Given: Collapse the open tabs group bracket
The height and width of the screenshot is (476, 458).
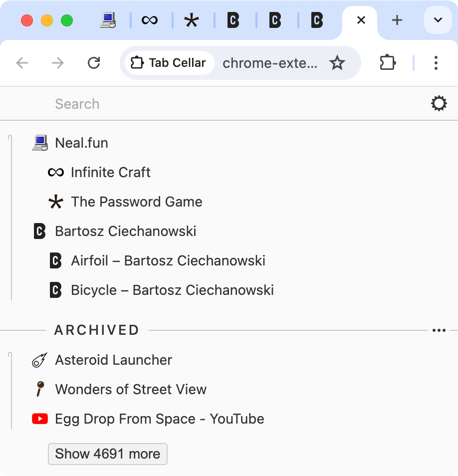Looking at the screenshot, I should (10, 217).
